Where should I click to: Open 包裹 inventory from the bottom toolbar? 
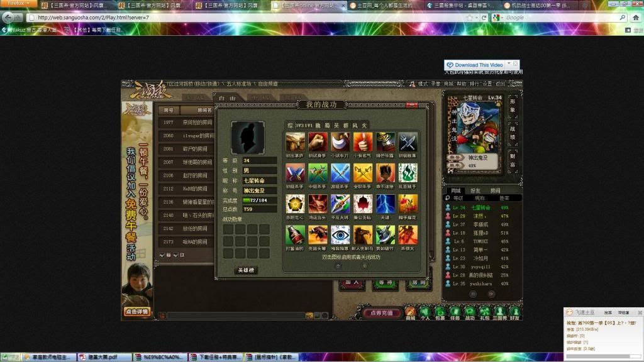click(x=440, y=313)
